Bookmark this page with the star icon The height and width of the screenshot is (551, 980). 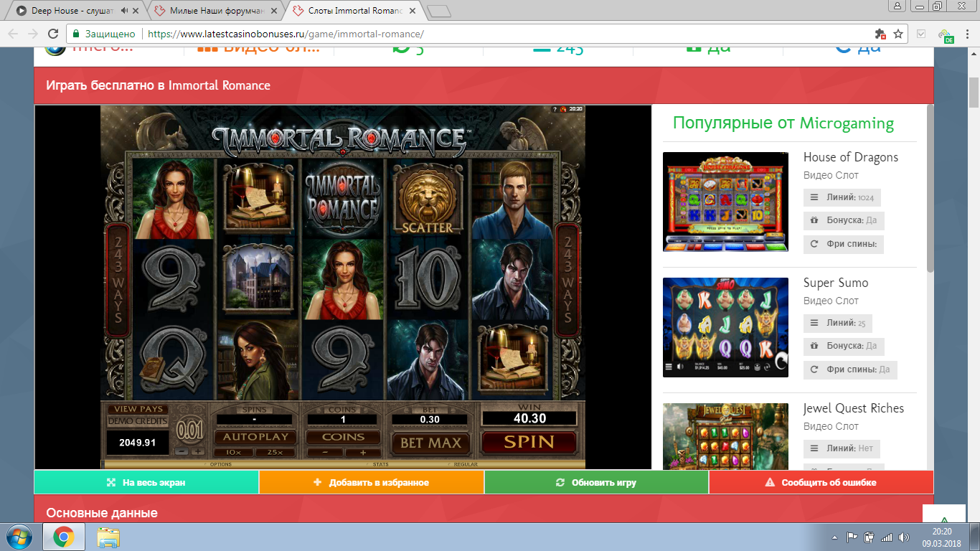(x=898, y=34)
